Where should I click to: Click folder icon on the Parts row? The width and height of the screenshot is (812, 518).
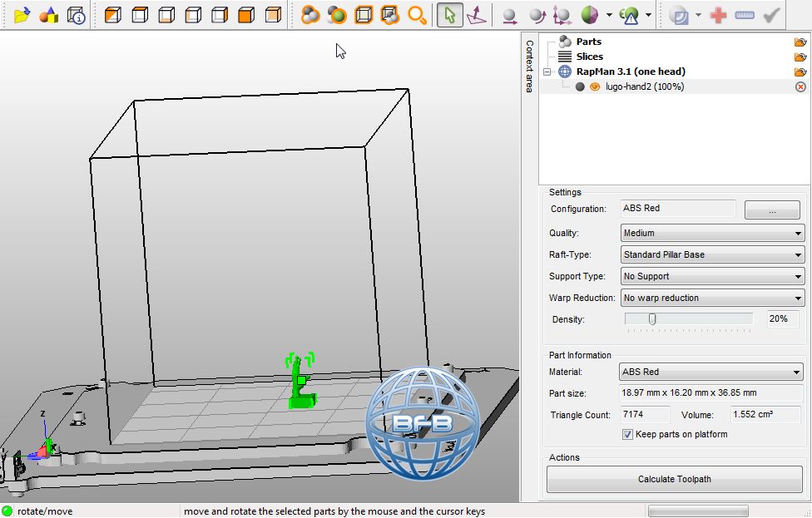point(800,42)
